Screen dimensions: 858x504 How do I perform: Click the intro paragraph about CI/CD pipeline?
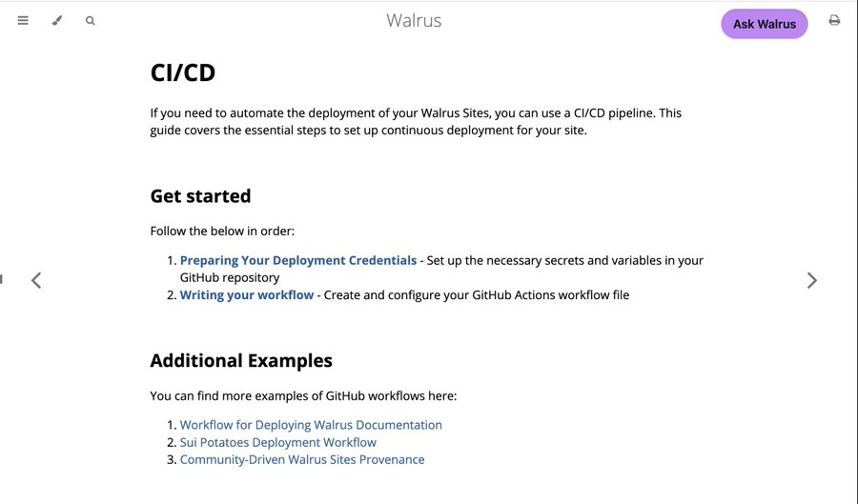[x=416, y=121]
